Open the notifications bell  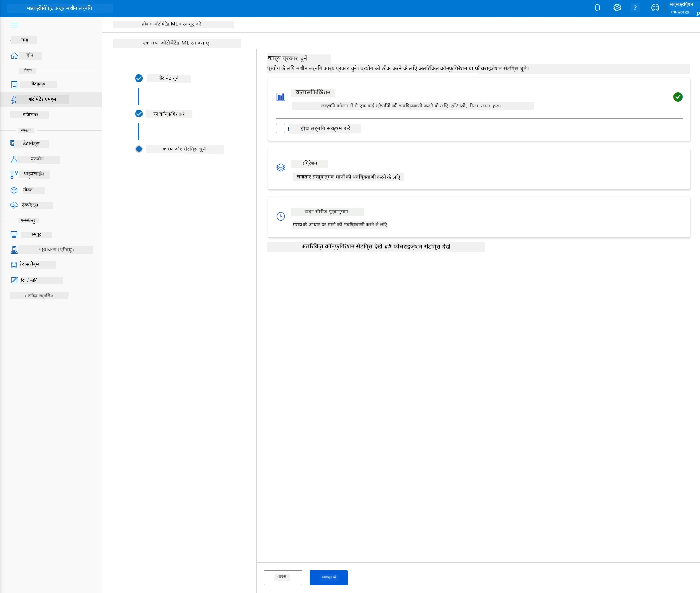click(x=597, y=8)
